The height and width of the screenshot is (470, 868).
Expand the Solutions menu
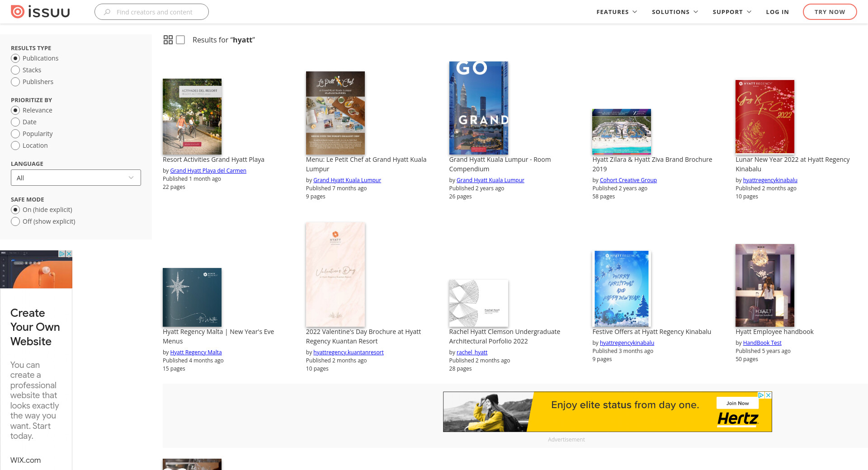pyautogui.click(x=675, y=12)
